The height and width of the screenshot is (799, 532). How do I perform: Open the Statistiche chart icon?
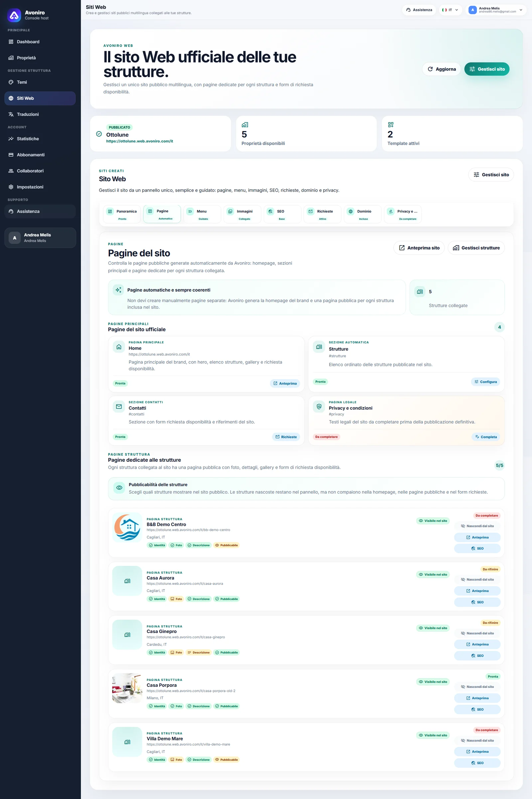tap(11, 139)
